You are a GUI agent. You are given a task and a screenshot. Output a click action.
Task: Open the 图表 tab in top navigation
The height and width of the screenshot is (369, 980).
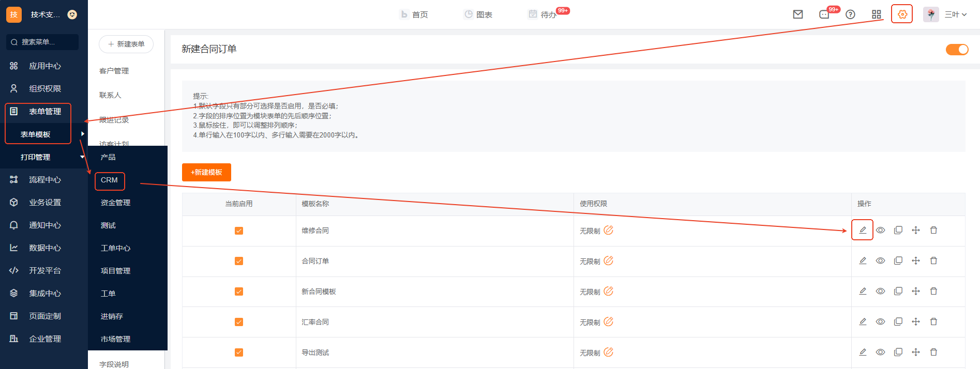click(478, 14)
